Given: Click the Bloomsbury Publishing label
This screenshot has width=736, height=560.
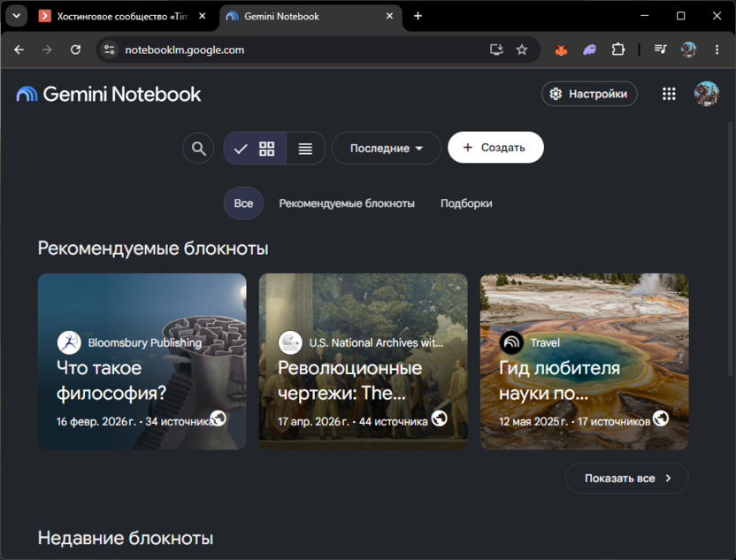Looking at the screenshot, I should pos(144,343).
